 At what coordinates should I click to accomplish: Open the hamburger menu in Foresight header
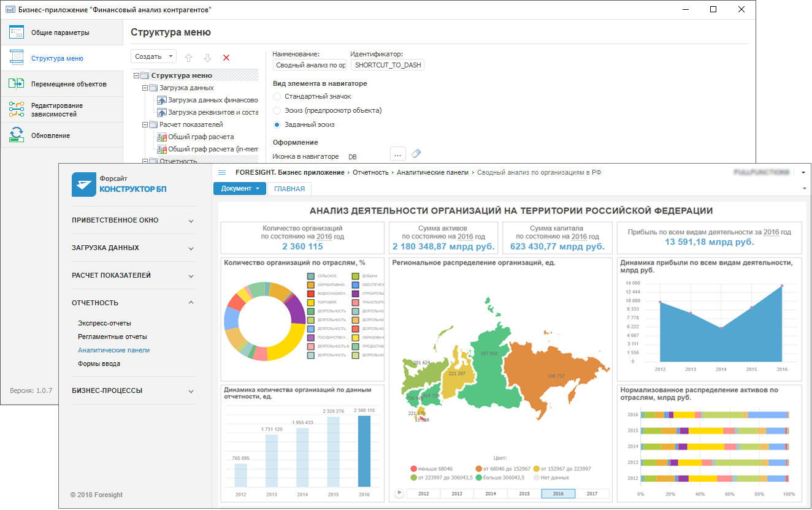coord(222,173)
